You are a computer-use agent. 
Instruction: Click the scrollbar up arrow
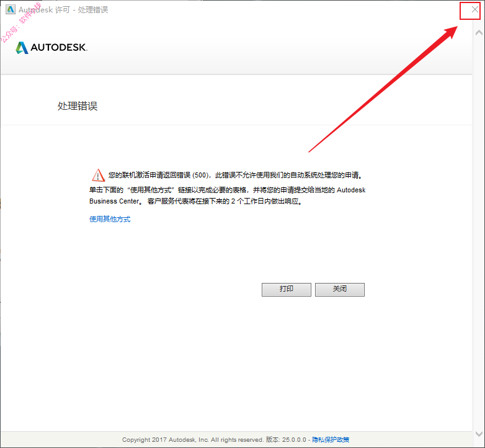(479, 32)
